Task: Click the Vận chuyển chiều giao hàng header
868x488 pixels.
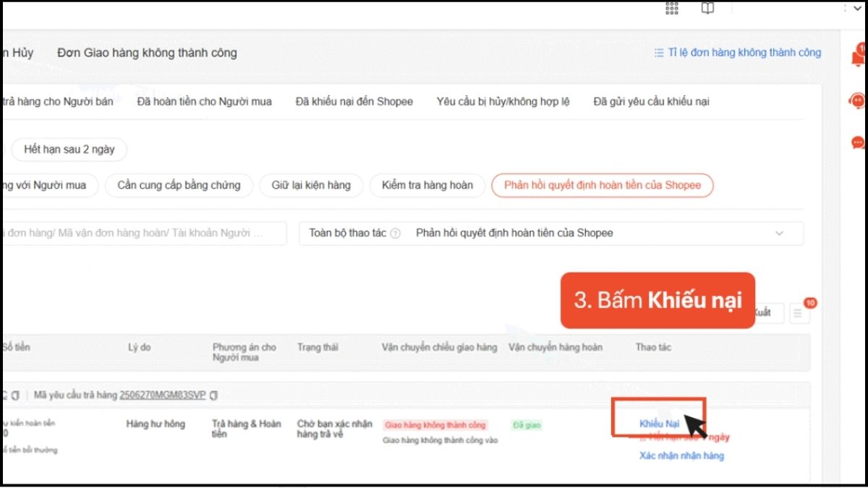Action: point(440,347)
